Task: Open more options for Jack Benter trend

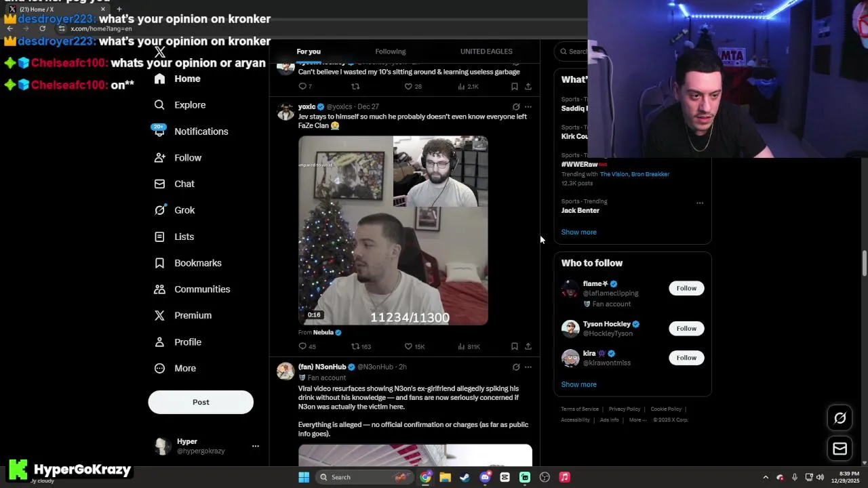Action: 700,203
